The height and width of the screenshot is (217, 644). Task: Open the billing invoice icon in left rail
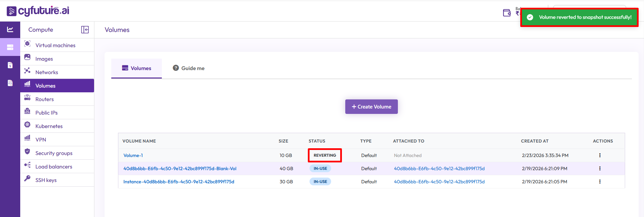click(10, 65)
